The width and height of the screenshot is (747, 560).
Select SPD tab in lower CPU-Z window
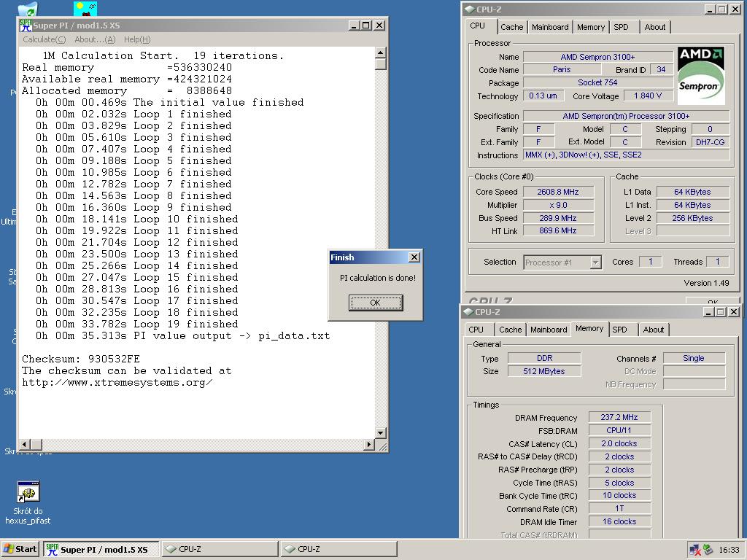(x=620, y=330)
